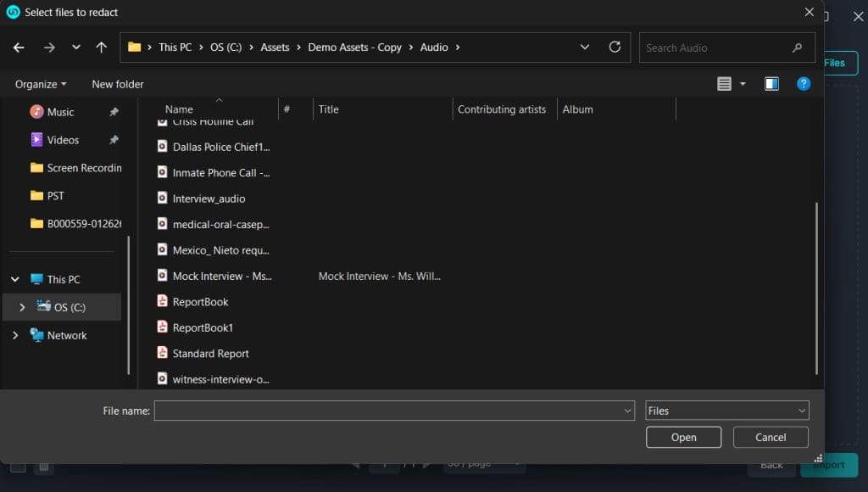Image resolution: width=868 pixels, height=492 pixels.
Task: Select the Interview_audio file
Action: (209, 198)
